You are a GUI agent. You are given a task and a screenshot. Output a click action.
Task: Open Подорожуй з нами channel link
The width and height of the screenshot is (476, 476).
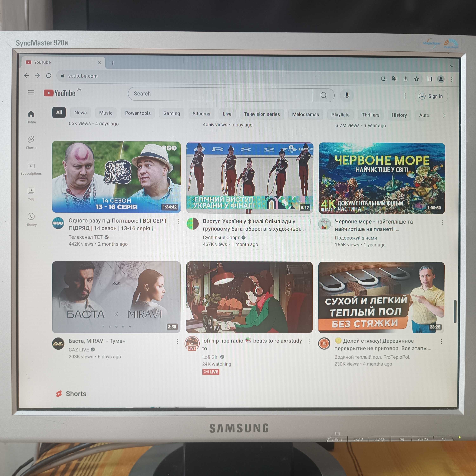(356, 238)
